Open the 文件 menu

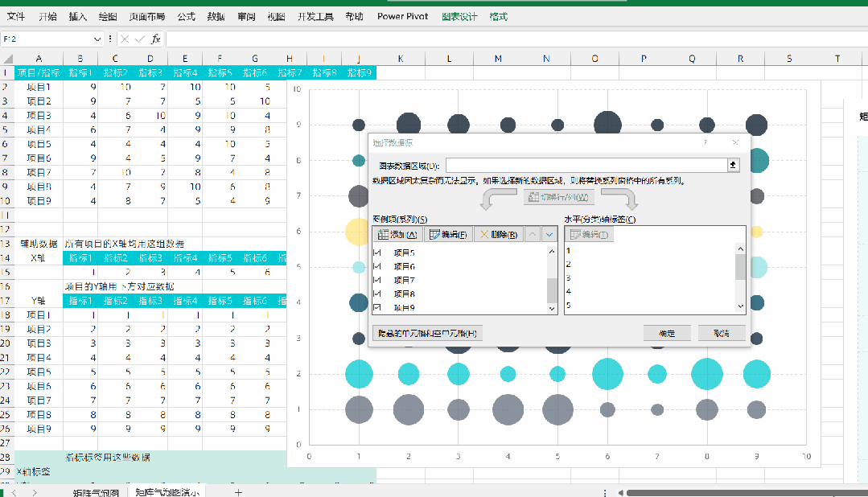click(15, 16)
